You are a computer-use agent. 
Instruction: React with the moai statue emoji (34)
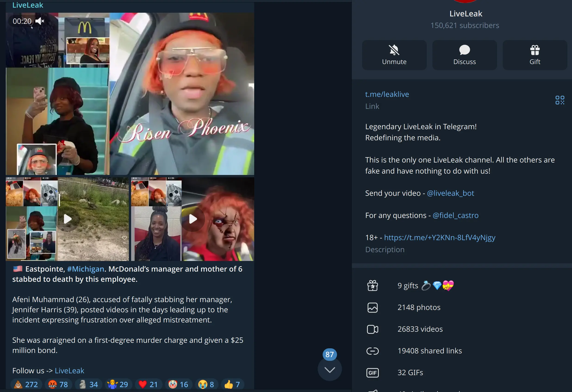tap(88, 384)
